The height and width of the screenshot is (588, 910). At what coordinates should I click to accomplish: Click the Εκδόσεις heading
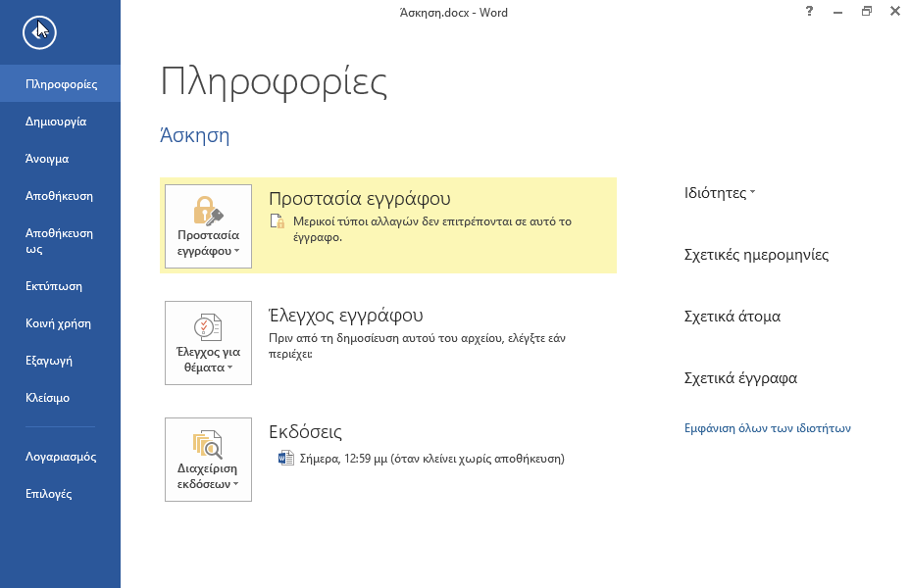305,431
